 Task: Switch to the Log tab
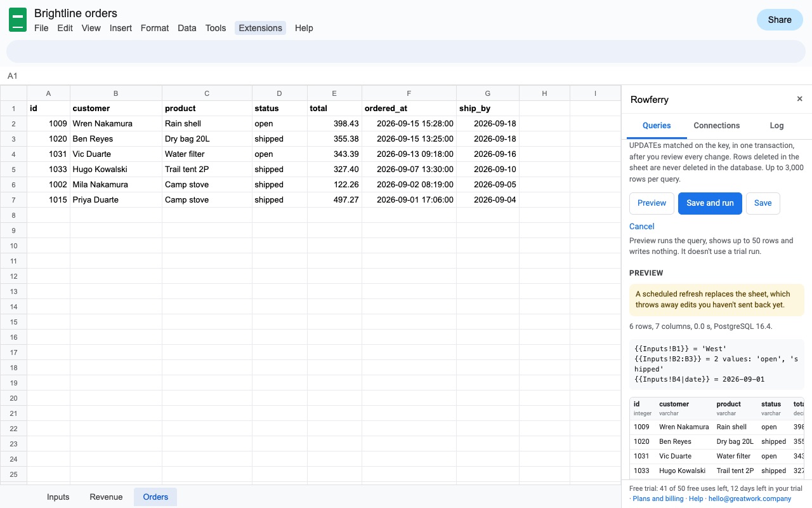point(776,126)
